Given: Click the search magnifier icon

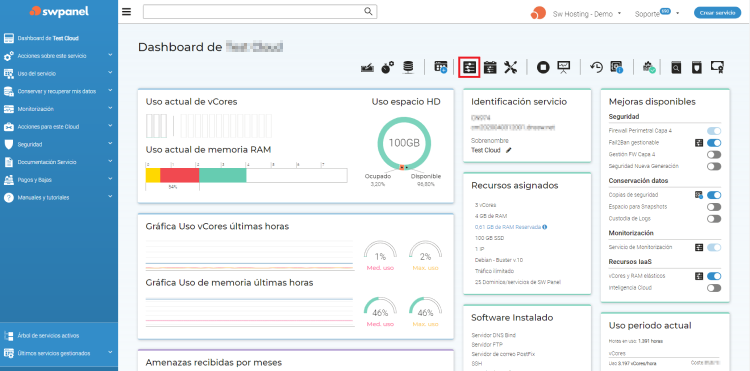Looking at the screenshot, I should [368, 11].
